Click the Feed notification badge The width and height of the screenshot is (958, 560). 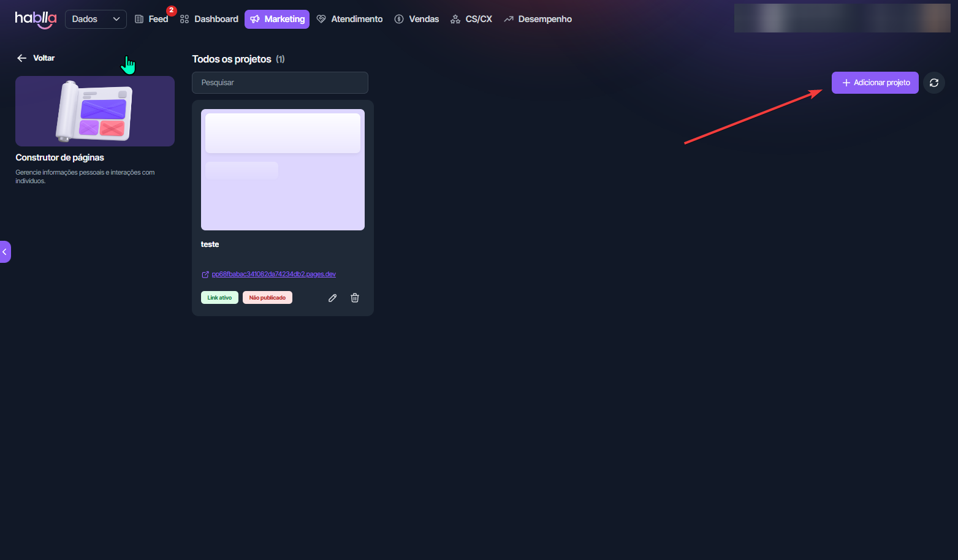(172, 10)
